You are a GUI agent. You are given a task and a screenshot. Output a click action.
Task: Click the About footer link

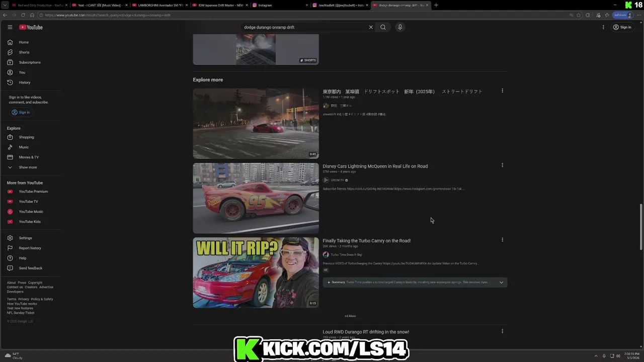point(11,283)
